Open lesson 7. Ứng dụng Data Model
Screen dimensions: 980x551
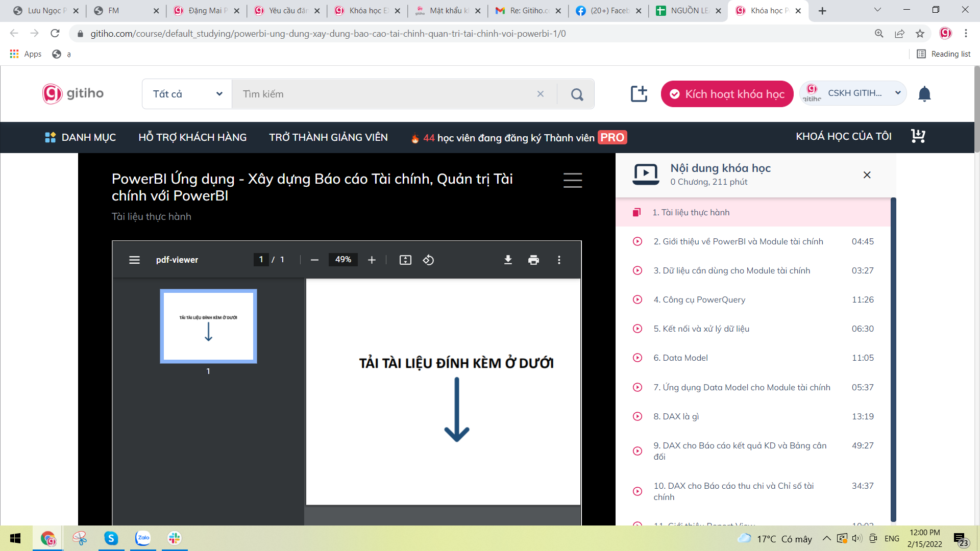pos(753,387)
